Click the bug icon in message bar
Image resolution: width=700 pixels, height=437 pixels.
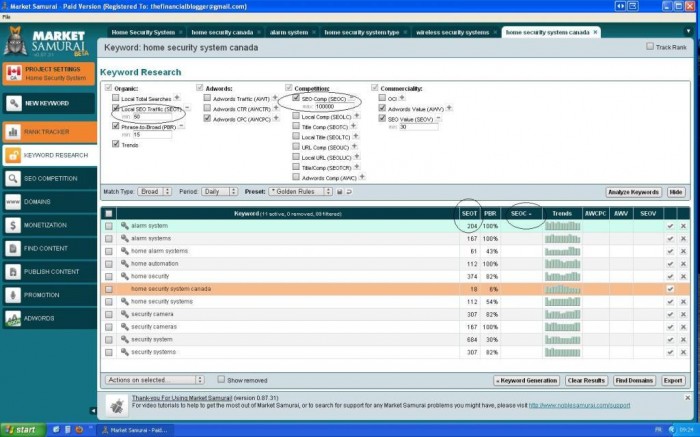(117, 405)
